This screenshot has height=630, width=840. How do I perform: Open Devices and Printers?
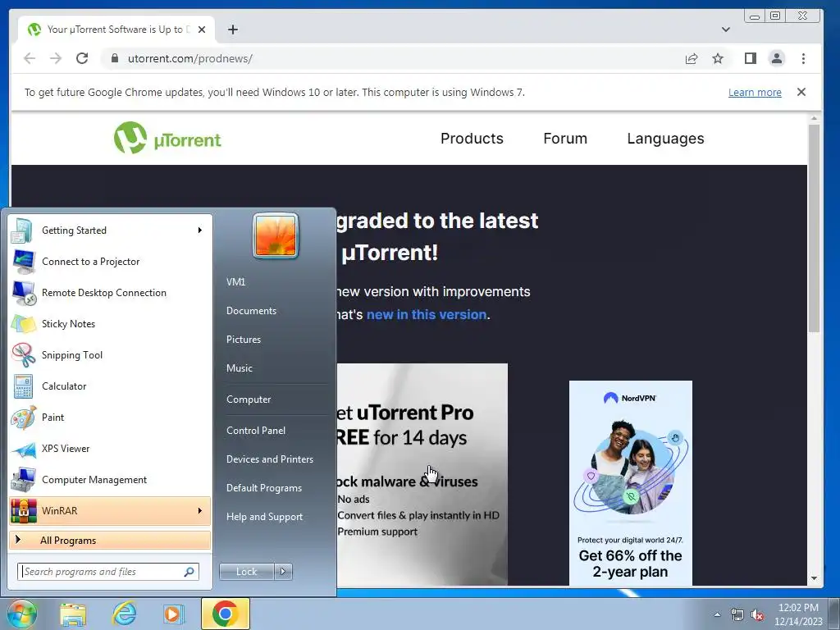270,459
